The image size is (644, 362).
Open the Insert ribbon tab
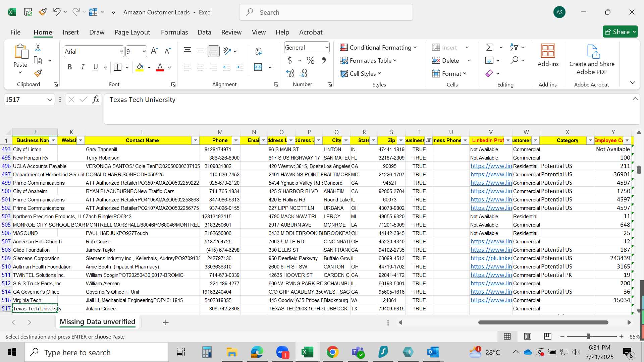tap(70, 32)
